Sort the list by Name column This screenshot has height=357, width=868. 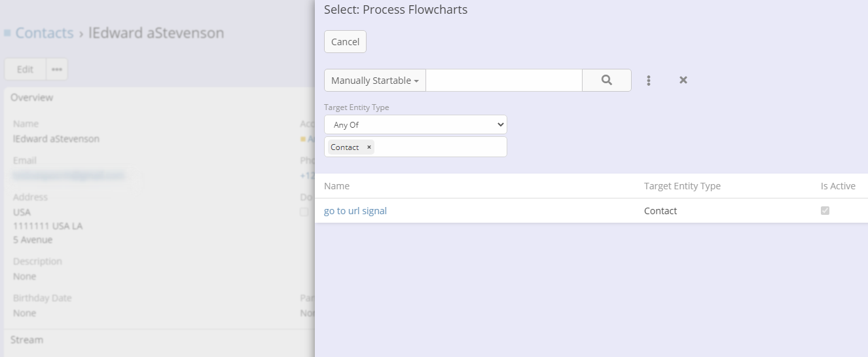336,186
